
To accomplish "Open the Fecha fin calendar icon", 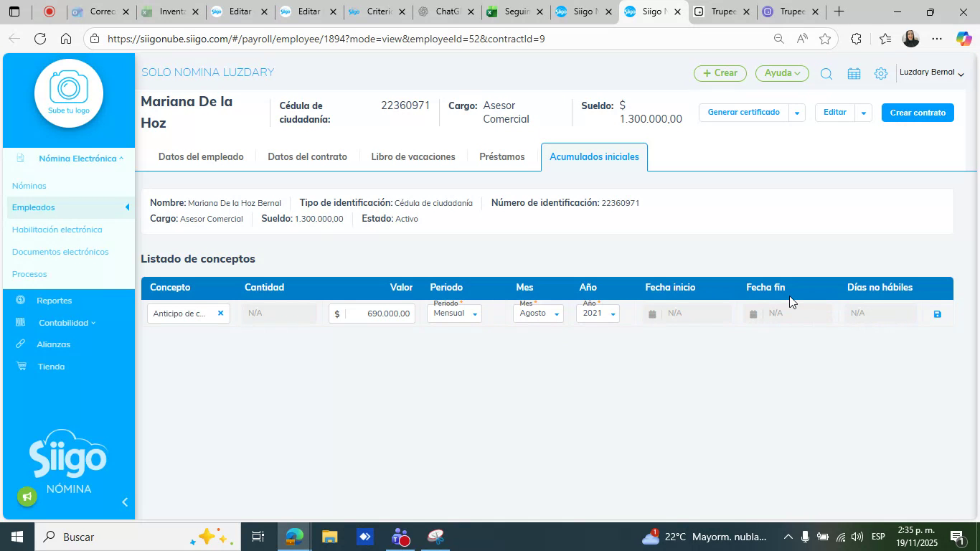I will [753, 314].
